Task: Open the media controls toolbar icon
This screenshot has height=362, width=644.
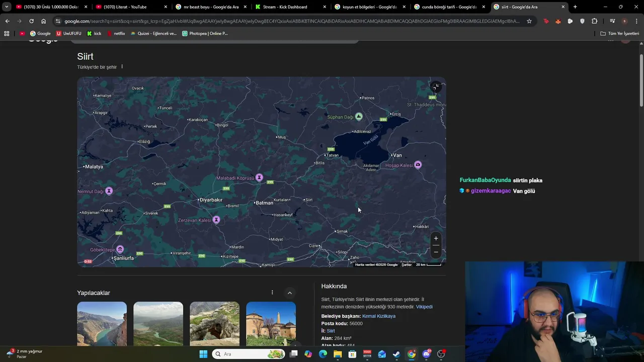Action: (612, 21)
